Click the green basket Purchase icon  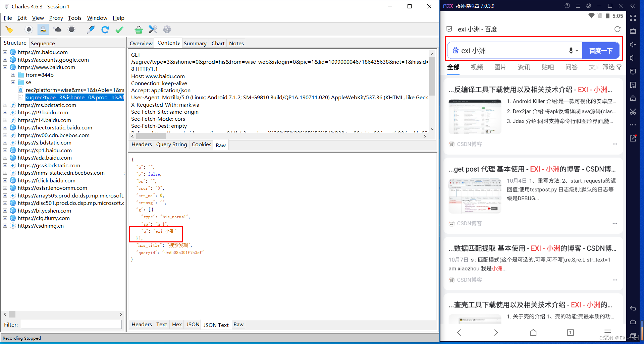pos(139,30)
